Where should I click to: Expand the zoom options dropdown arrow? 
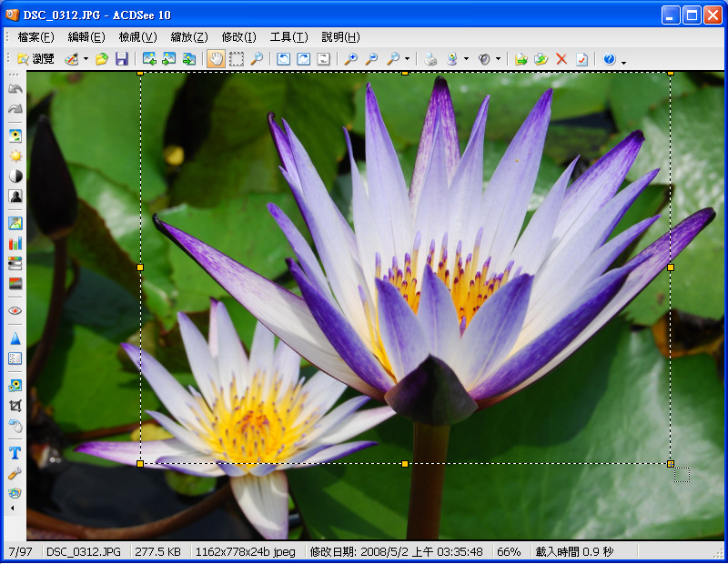tap(407, 59)
